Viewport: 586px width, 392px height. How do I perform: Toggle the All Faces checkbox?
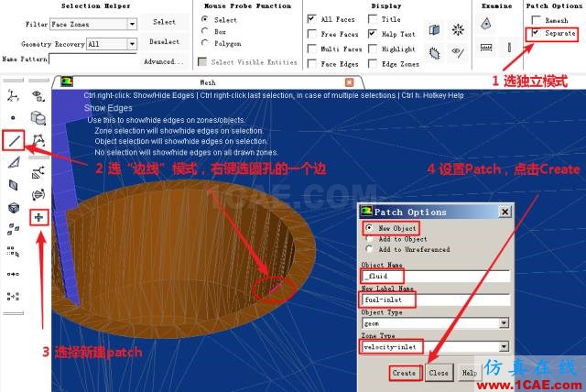tap(311, 18)
